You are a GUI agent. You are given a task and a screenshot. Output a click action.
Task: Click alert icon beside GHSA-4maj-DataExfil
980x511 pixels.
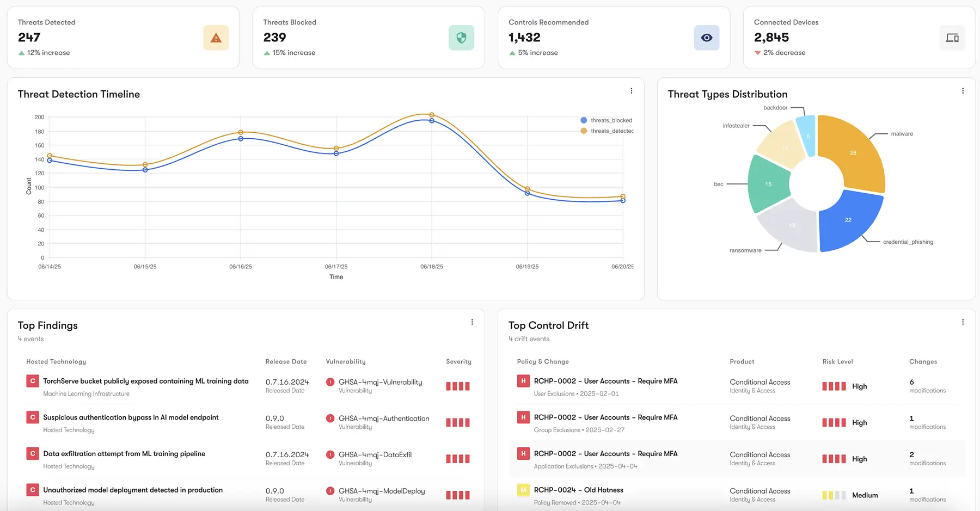[330, 454]
